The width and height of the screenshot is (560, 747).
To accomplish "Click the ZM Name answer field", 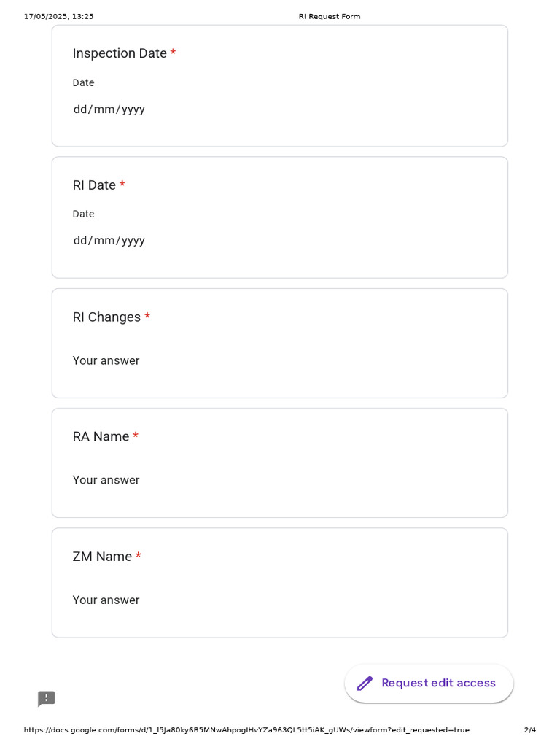I will (106, 600).
